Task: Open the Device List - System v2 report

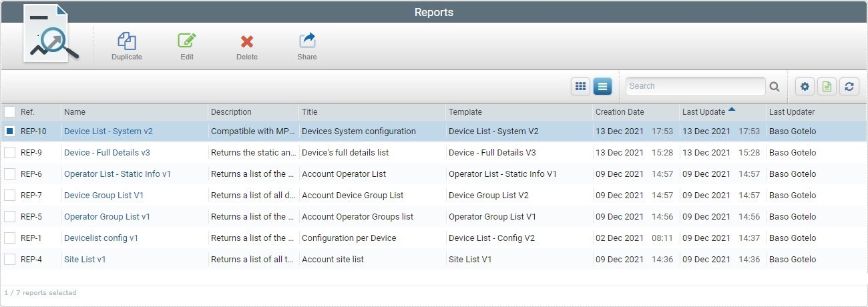Action: pyautogui.click(x=108, y=131)
